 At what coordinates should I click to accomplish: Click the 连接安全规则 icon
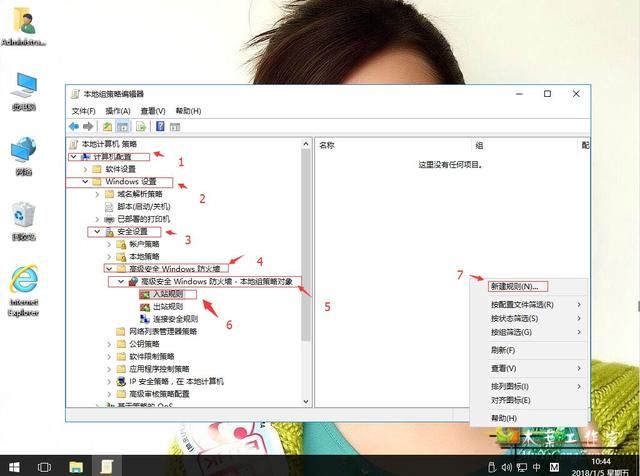[x=145, y=319]
